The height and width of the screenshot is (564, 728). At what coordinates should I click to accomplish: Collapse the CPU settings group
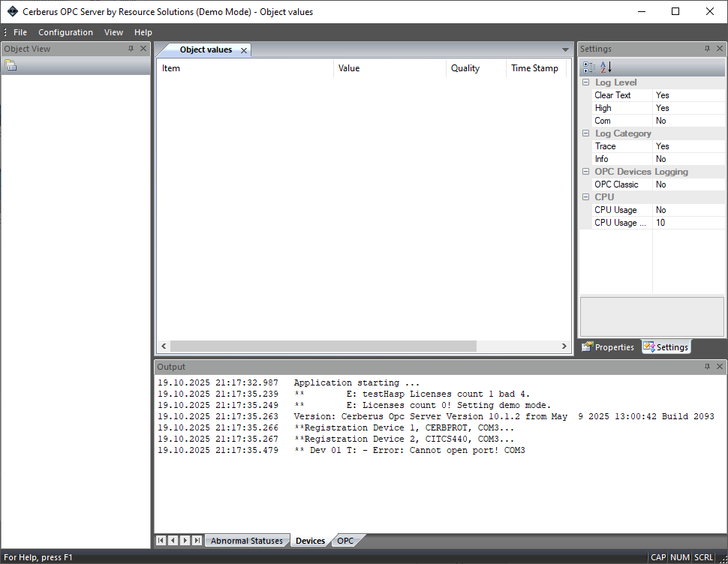click(x=586, y=197)
